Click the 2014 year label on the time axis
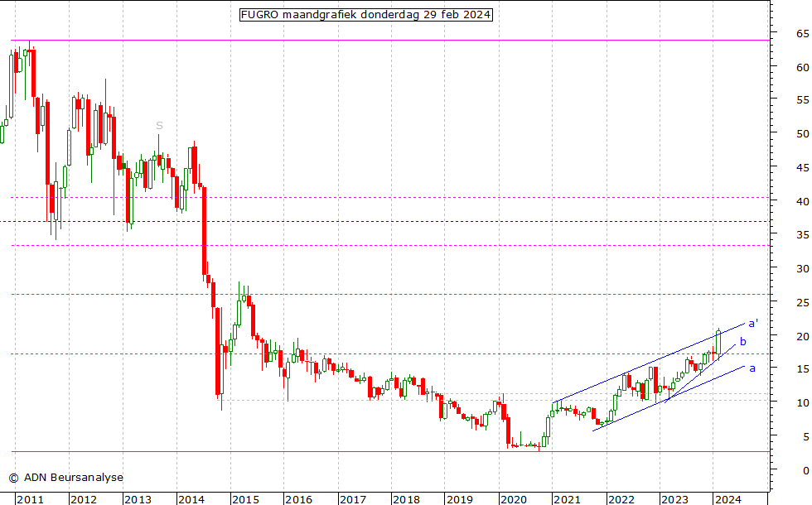 191,499
